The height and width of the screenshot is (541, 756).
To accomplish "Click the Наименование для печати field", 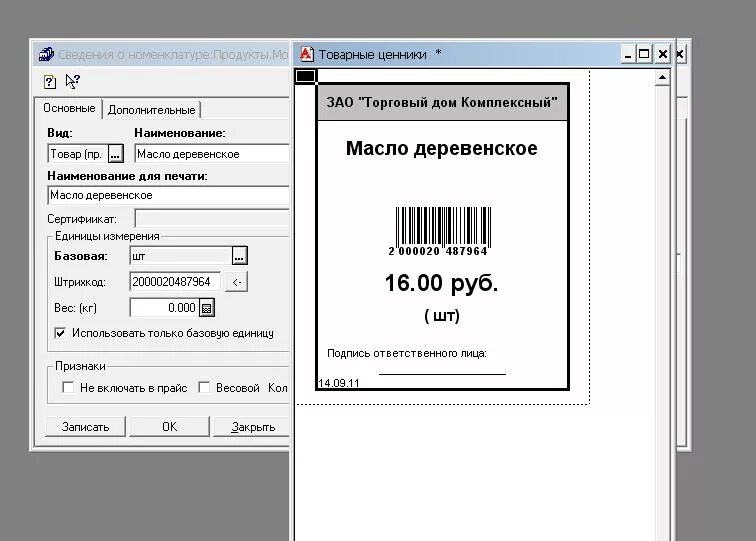I will tap(168, 195).
